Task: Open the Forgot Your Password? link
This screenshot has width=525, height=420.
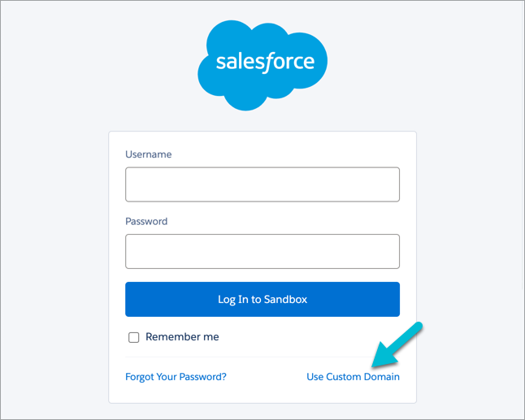Action: point(176,377)
